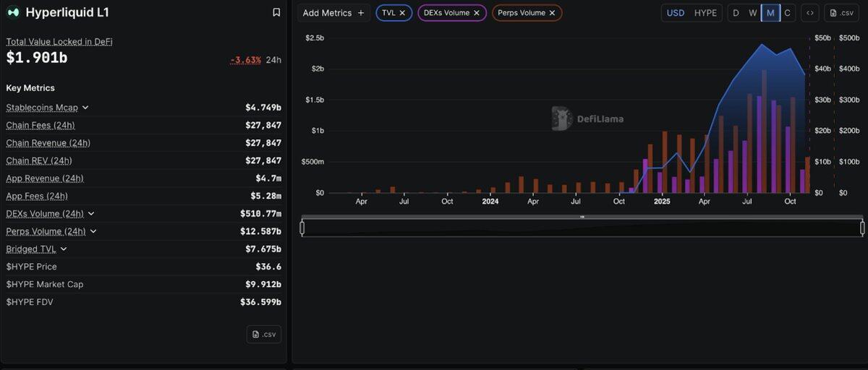Remove the Perps Volume metric chip
The height and width of the screenshot is (370, 868).
pyautogui.click(x=552, y=13)
